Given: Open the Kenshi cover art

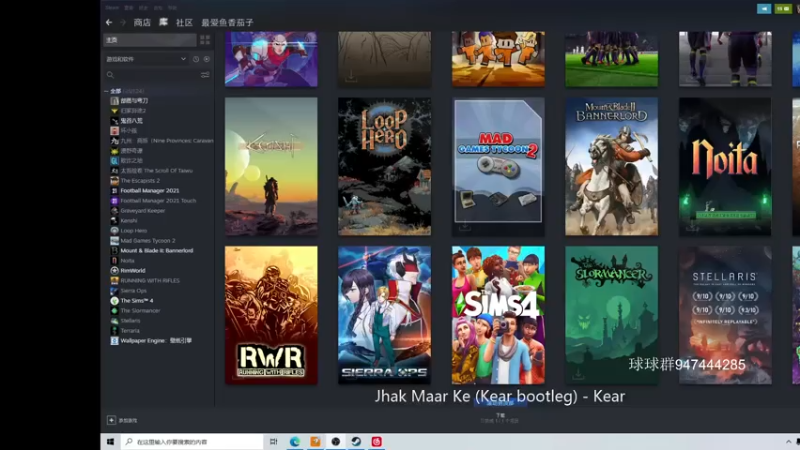Looking at the screenshot, I should tap(271, 166).
